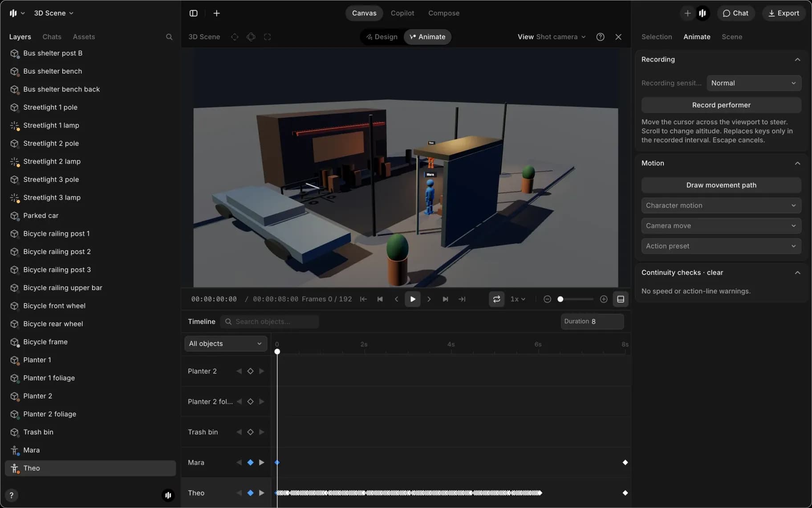Click the fullscreen frame icon beside 3D Scene
812x508 pixels.
pos(268,37)
